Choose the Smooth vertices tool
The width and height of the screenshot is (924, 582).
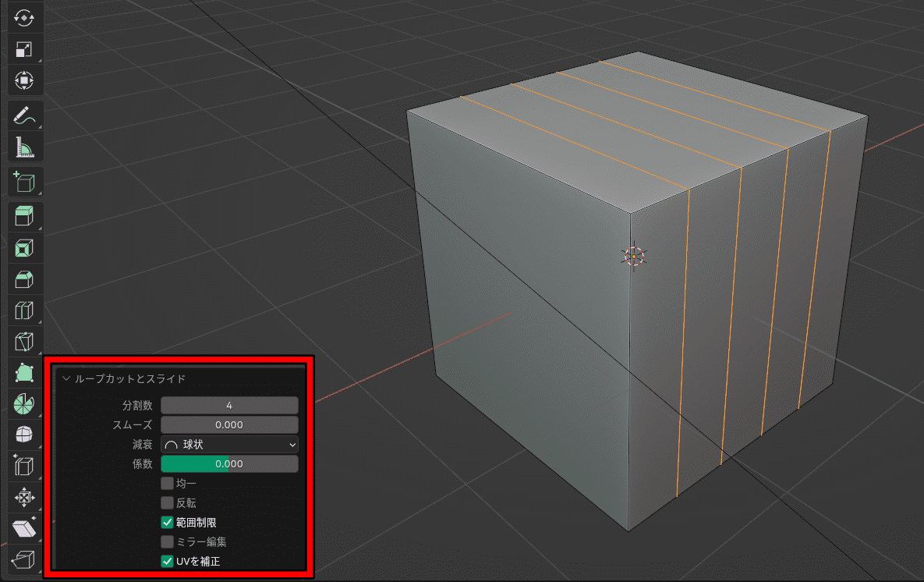pyautogui.click(x=24, y=435)
